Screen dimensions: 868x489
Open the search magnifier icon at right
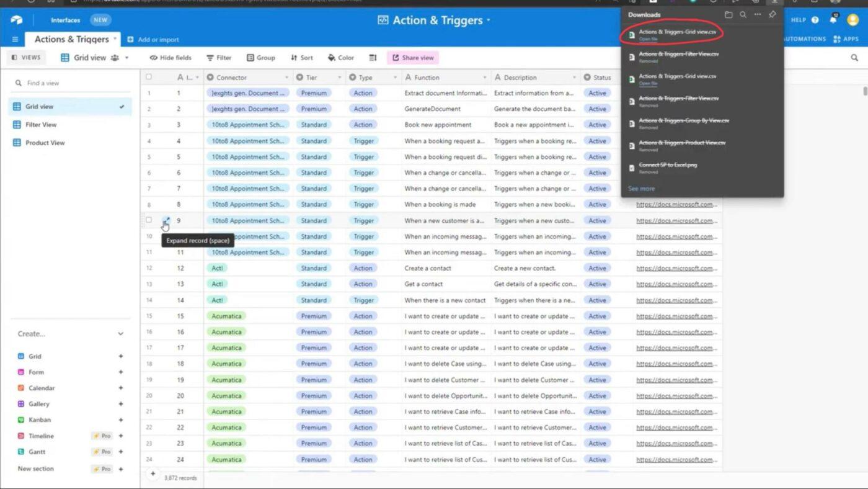click(x=854, y=58)
